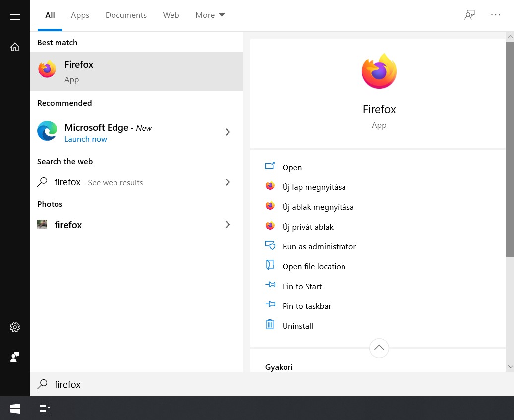Click the feedback person icon at top
This screenshot has width=514, height=420.
click(469, 15)
